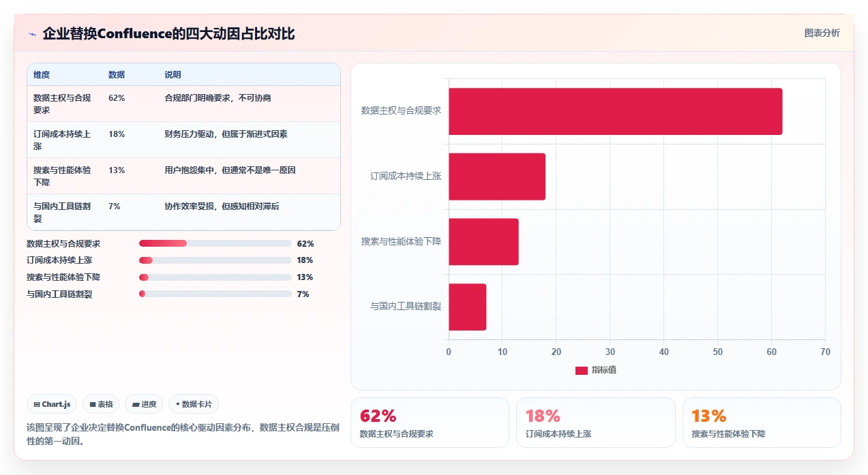Open the 62% data card
Screen dimensions: 868x475
click(x=430, y=423)
